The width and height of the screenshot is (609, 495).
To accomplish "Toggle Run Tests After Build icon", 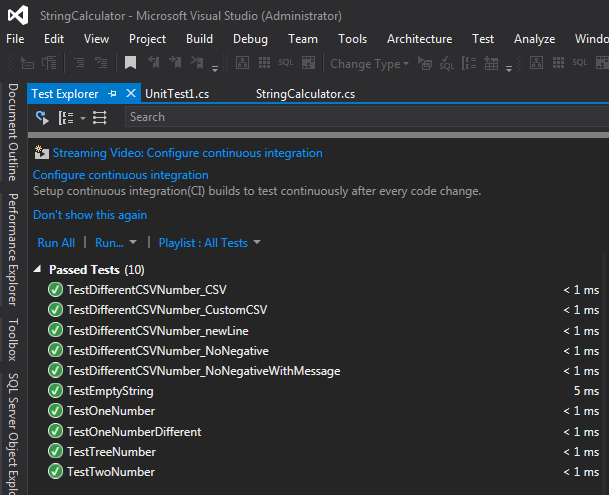I will (x=42, y=117).
